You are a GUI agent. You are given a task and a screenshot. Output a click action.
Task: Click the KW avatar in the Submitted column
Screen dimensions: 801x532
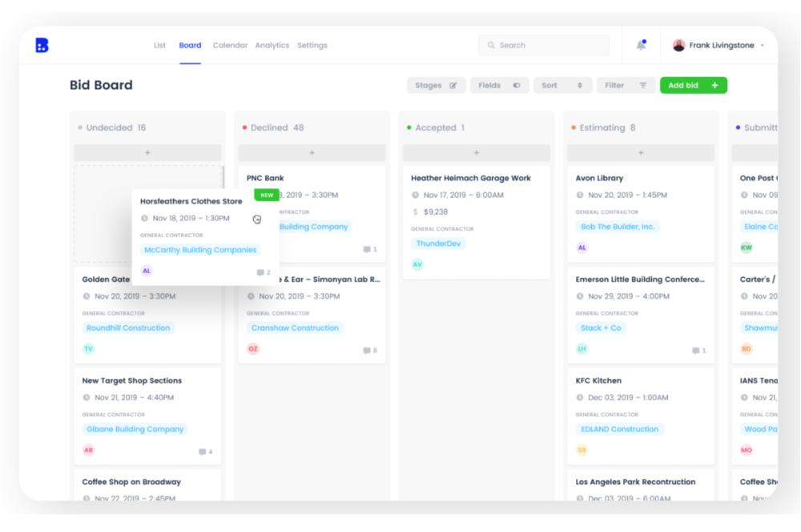747,248
